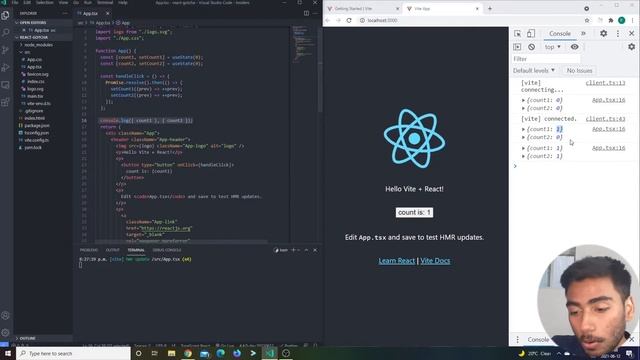Open the JavaScript context 'top' dropdown
Viewport: 640px width, 360px height.
[x=553, y=47]
